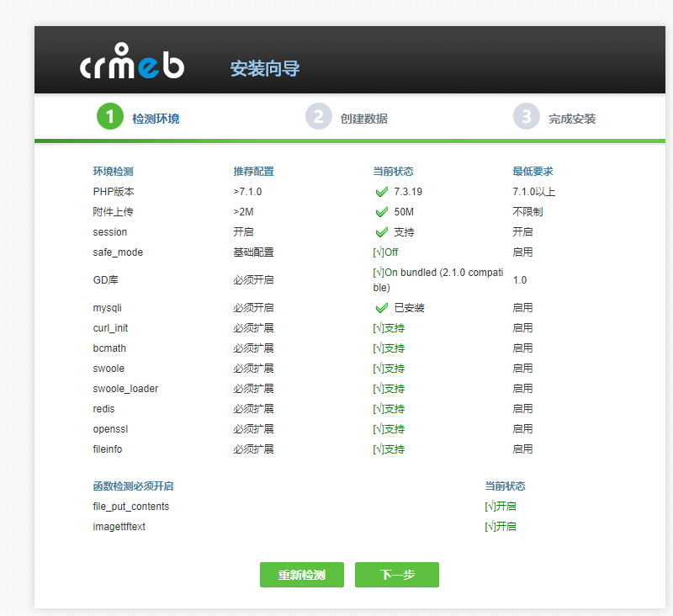The image size is (673, 616).
Task: Click the safe_mode [√]Off status
Action: tap(385, 252)
